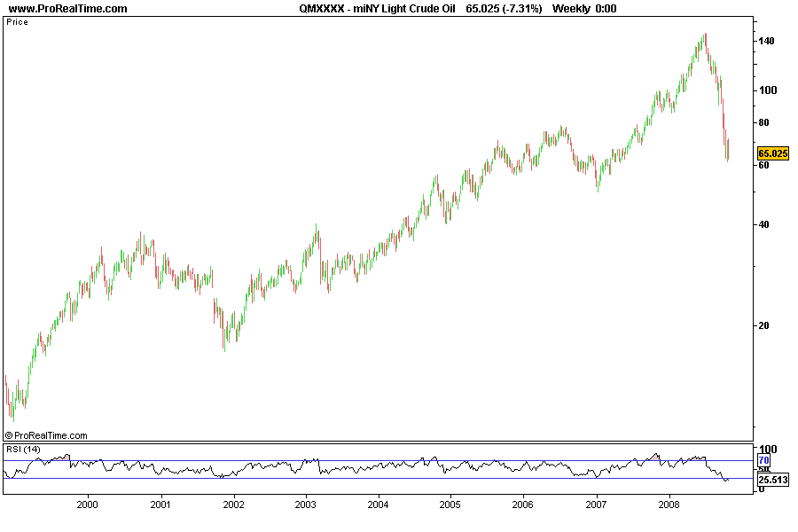Screen dimensions: 798x532
Task: Click the 2001 year label on time axis
Action: click(x=160, y=505)
